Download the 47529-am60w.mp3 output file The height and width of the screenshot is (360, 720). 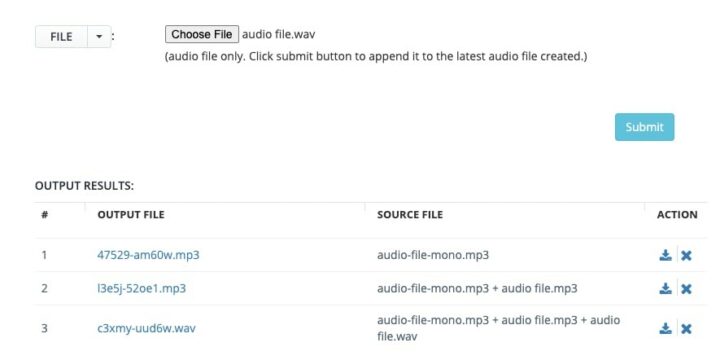click(x=665, y=255)
